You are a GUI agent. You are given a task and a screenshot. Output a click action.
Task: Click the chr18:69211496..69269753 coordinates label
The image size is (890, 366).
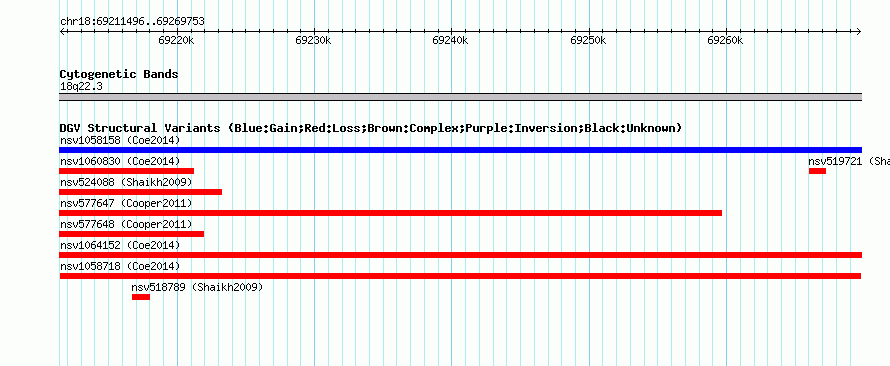pyautogui.click(x=132, y=22)
